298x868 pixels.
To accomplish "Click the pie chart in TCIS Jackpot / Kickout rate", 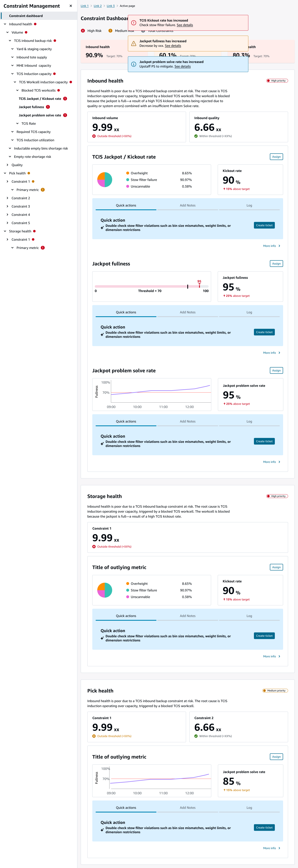I will click(105, 180).
